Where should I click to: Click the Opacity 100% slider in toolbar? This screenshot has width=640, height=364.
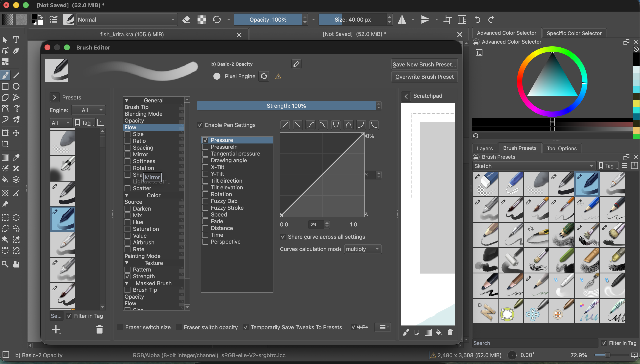[268, 19]
